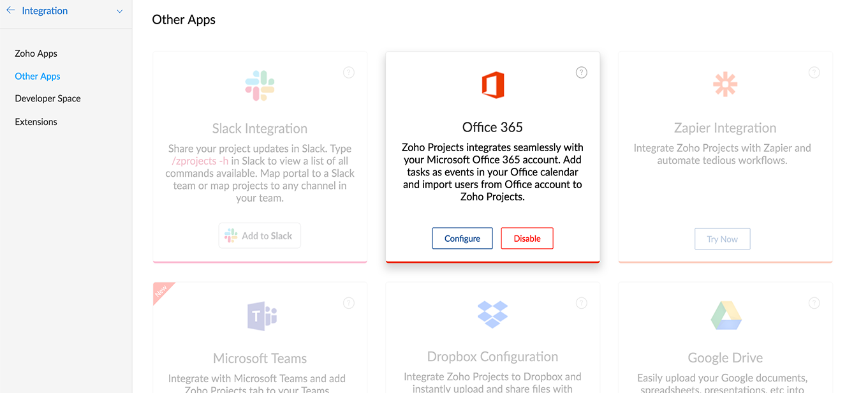Open help icon on Zapier Integration card
The width and height of the screenshot is (868, 393).
tap(814, 73)
